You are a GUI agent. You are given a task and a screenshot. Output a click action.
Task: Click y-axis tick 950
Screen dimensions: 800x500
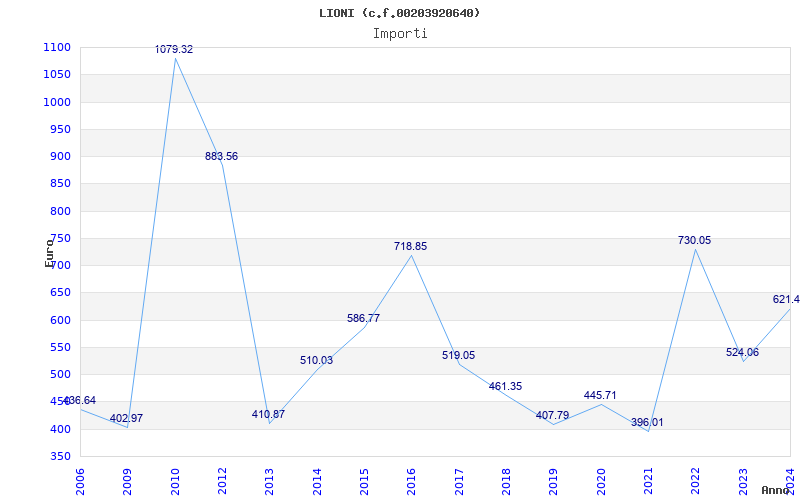point(63,129)
